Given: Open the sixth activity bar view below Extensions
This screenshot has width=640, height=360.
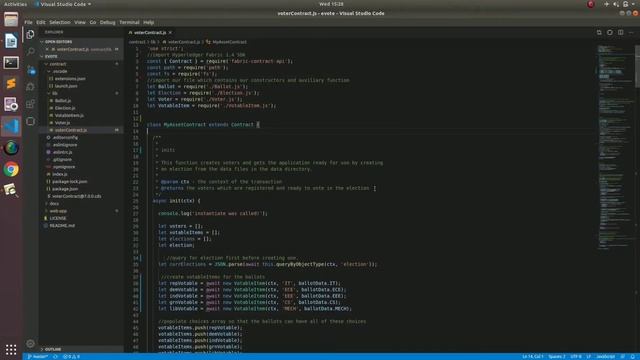Looking at the screenshot, I should pyautogui.click(x=30, y=121).
